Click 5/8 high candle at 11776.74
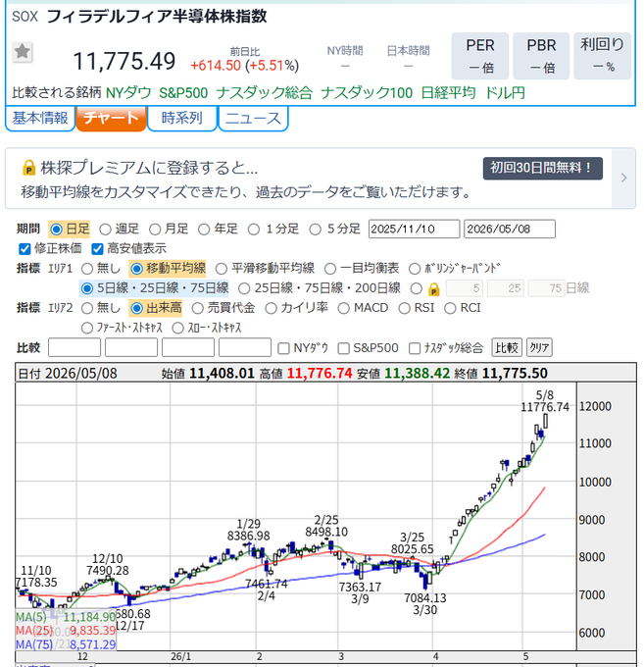 click(x=545, y=421)
